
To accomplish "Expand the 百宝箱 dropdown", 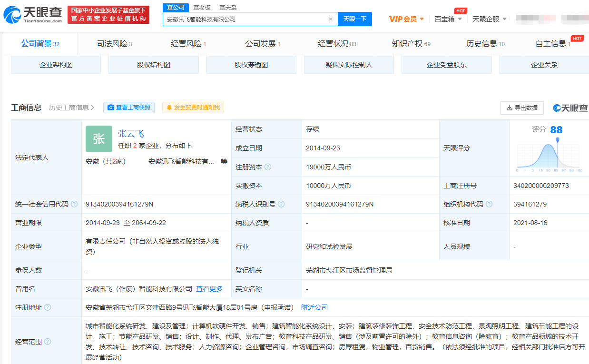I will tap(448, 19).
